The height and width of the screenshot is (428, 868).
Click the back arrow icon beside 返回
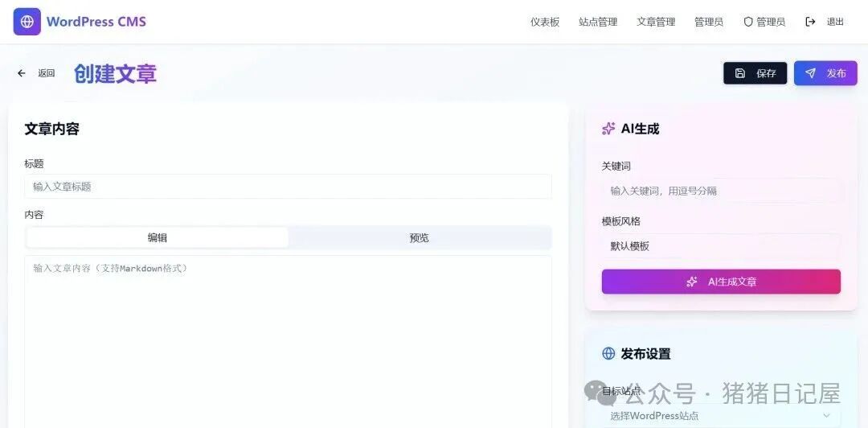[22, 73]
